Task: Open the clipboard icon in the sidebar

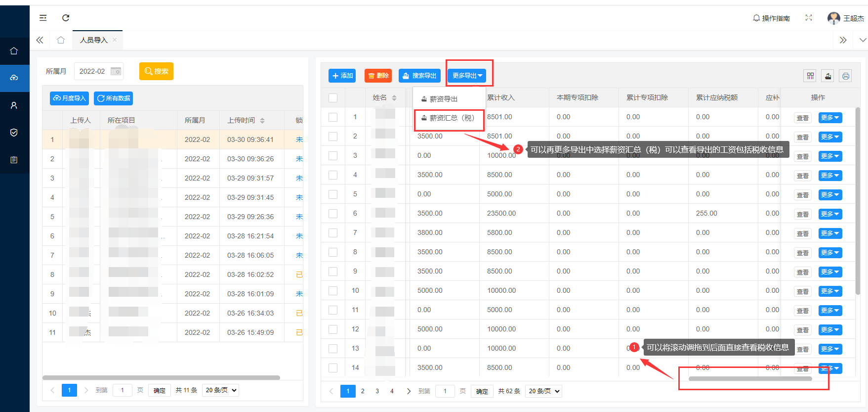Action: 14,160
